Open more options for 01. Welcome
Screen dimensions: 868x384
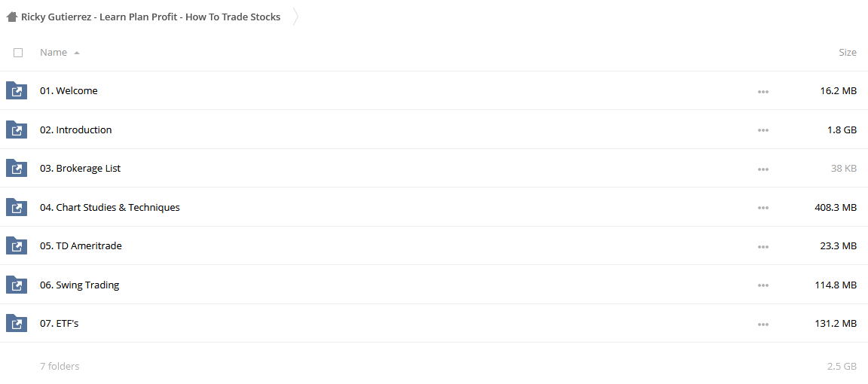coord(763,91)
